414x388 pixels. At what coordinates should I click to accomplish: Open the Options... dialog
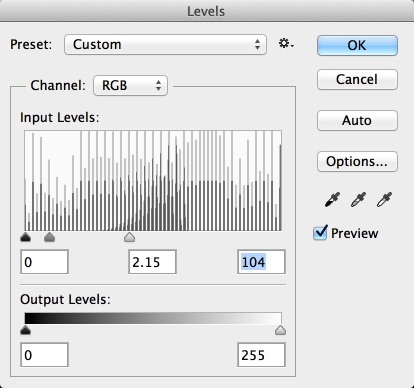[x=357, y=161]
